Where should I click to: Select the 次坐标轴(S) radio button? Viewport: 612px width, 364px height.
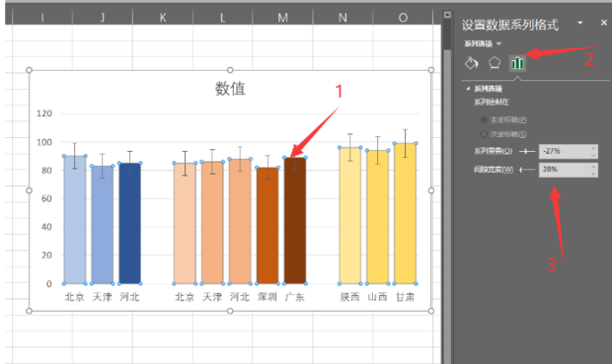point(484,134)
